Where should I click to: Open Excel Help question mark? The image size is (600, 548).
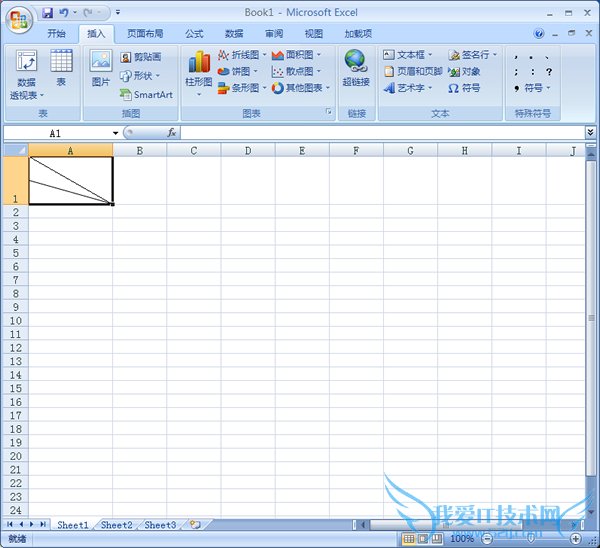coord(539,34)
